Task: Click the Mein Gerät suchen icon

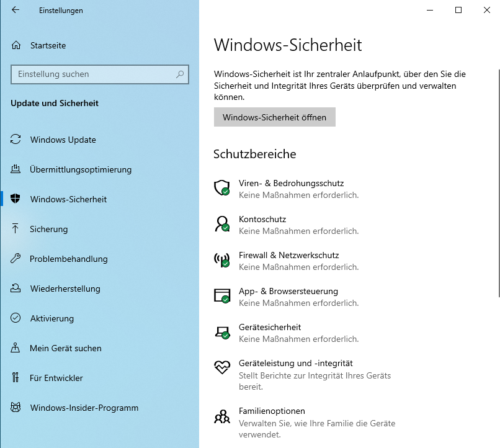Action: coord(16,347)
